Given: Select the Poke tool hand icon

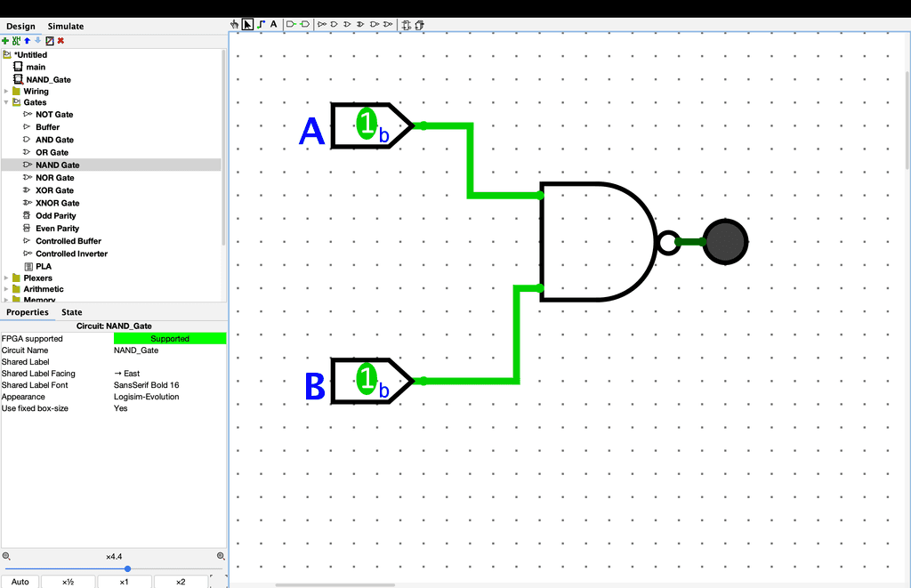Looking at the screenshot, I should pyautogui.click(x=235, y=25).
